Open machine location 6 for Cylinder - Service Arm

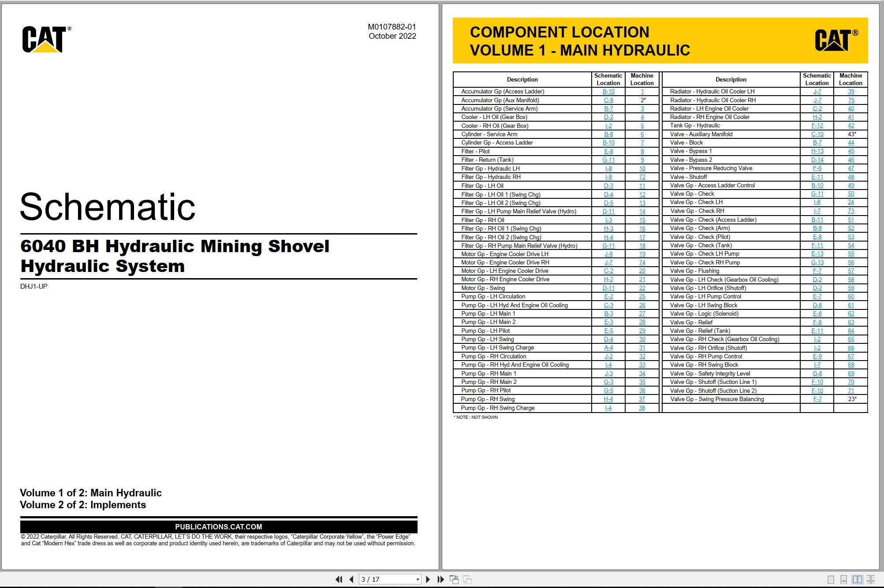pyautogui.click(x=642, y=134)
